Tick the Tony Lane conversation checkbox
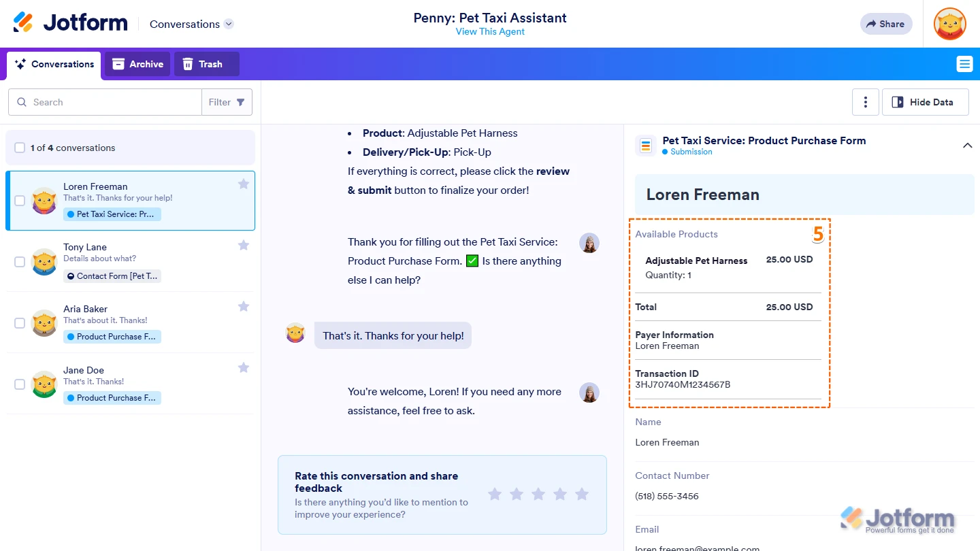The image size is (980, 551). (x=20, y=262)
